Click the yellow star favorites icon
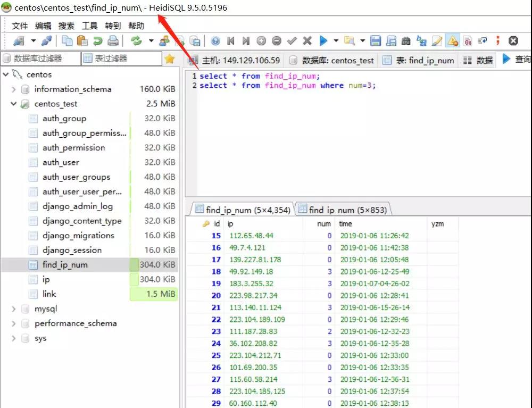This screenshot has width=532, height=408. [x=170, y=59]
